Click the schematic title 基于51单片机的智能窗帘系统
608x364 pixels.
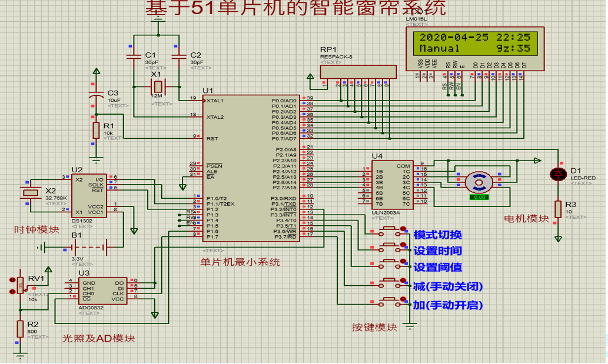[295, 8]
